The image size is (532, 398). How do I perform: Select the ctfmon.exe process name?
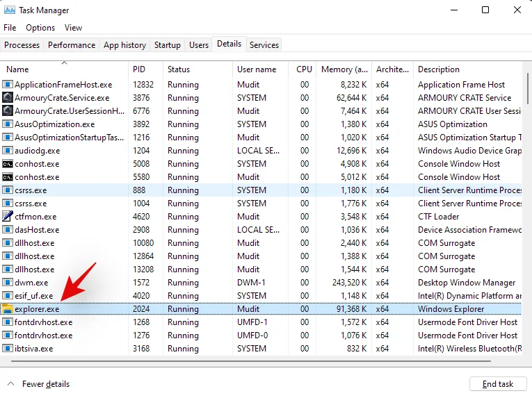[35, 217]
